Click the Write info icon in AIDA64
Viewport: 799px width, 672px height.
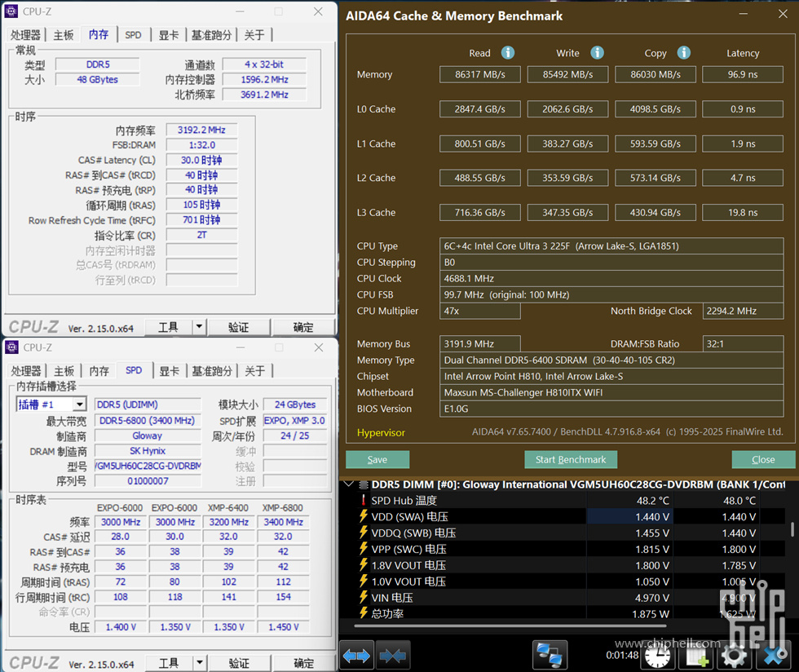pyautogui.click(x=597, y=52)
